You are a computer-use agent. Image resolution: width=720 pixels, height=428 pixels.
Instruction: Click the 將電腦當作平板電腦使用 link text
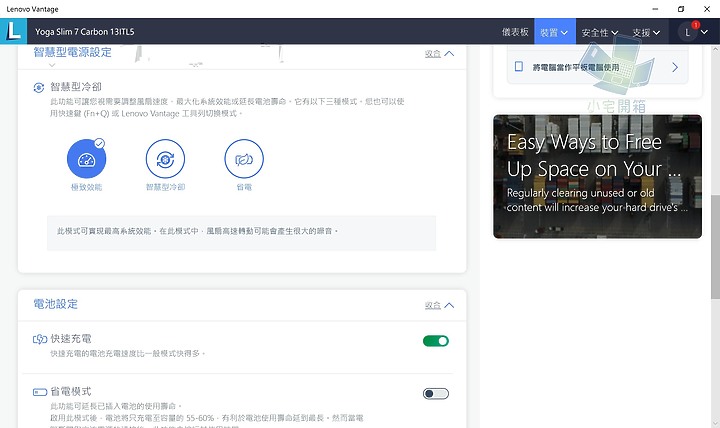tap(576, 68)
